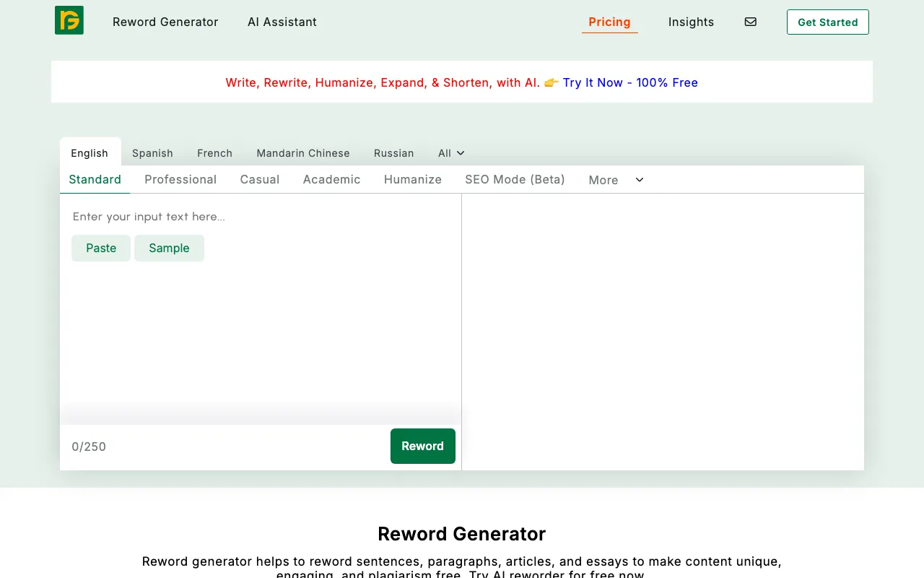Select the Standard mode tab

[x=95, y=179]
